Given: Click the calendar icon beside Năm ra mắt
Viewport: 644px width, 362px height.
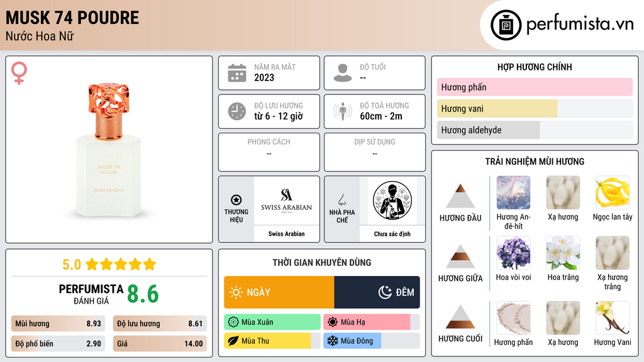Looking at the screenshot, I should pos(237,73).
